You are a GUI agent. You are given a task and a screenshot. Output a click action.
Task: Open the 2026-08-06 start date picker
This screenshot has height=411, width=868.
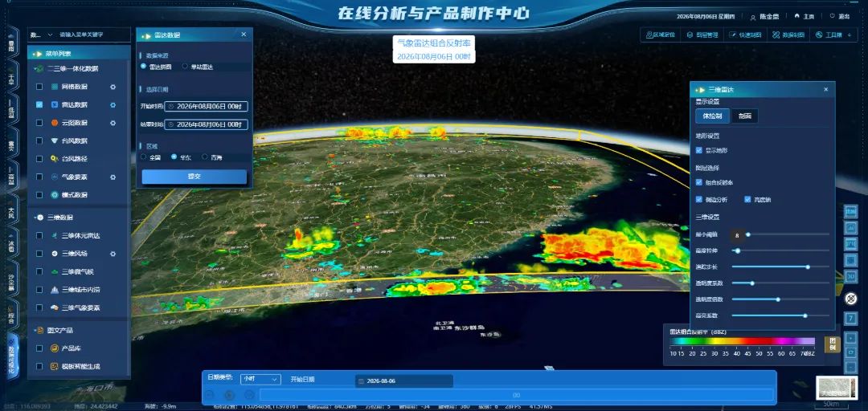click(x=403, y=381)
